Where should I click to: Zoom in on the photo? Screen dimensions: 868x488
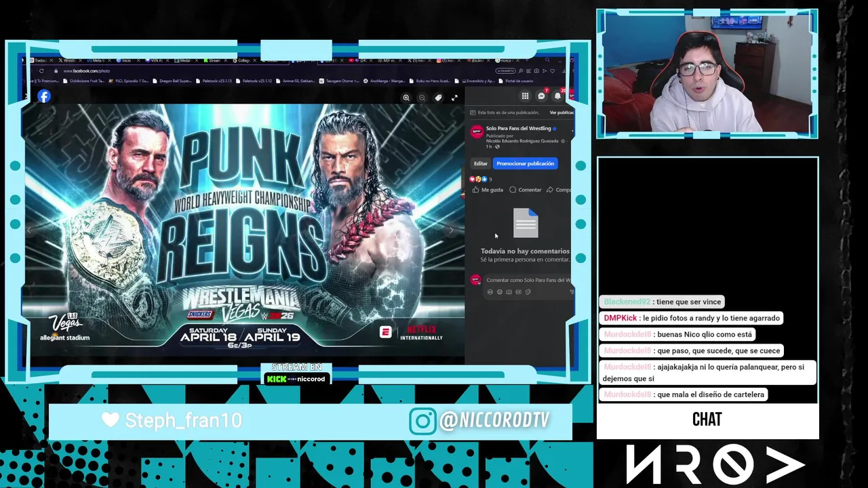click(x=406, y=98)
